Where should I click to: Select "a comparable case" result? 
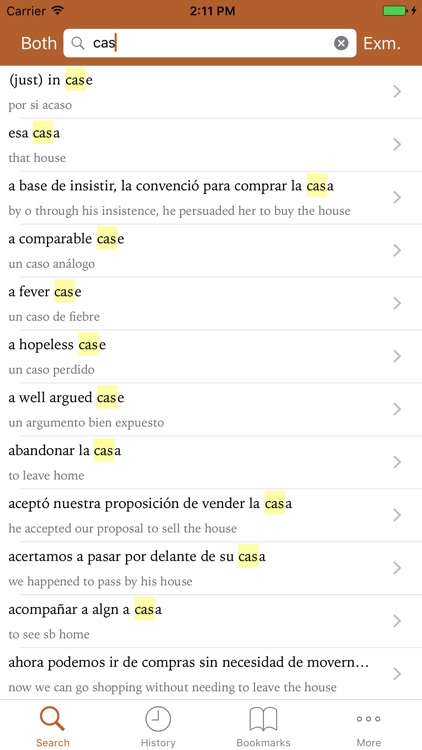tap(211, 251)
